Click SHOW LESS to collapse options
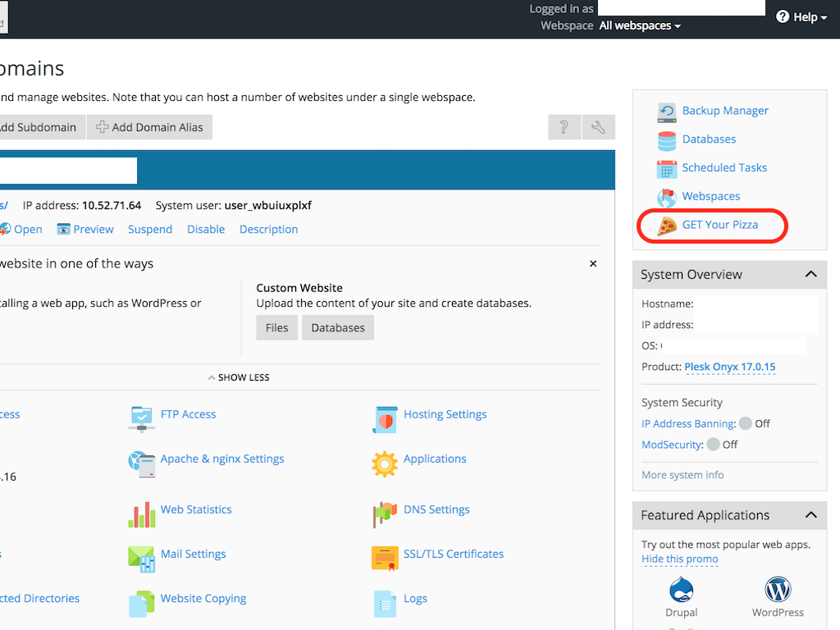This screenshot has width=840, height=630. (x=238, y=377)
